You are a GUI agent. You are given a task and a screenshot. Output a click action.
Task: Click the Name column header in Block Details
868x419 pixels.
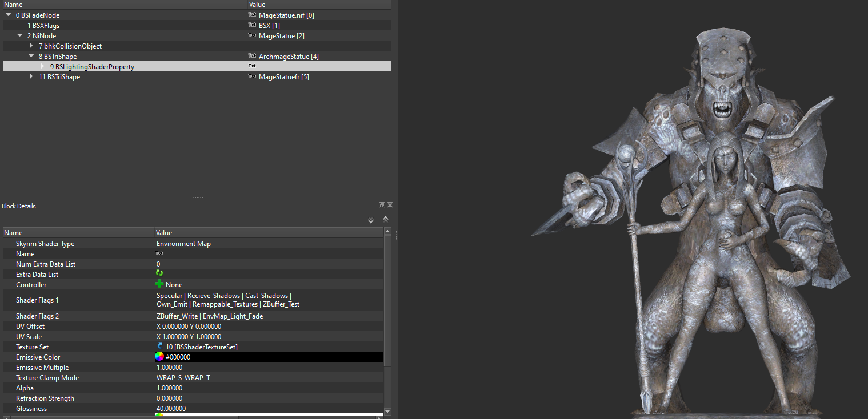click(78, 232)
